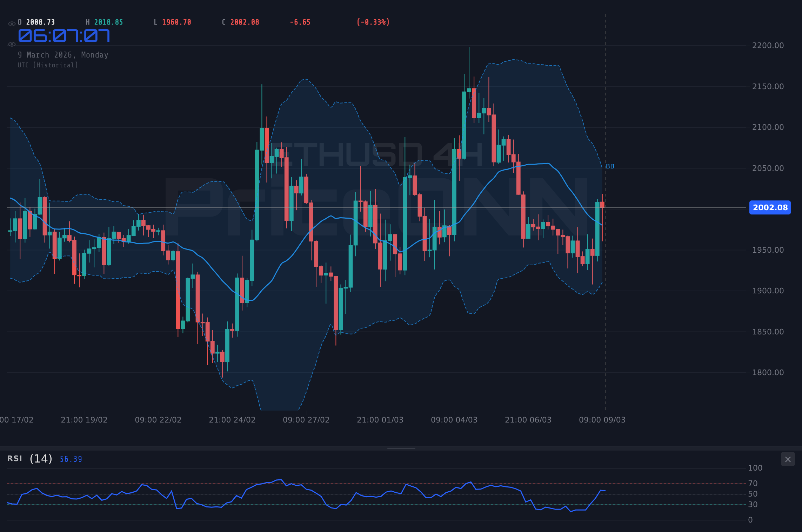Click the 06:07:07 clock display

click(x=64, y=36)
